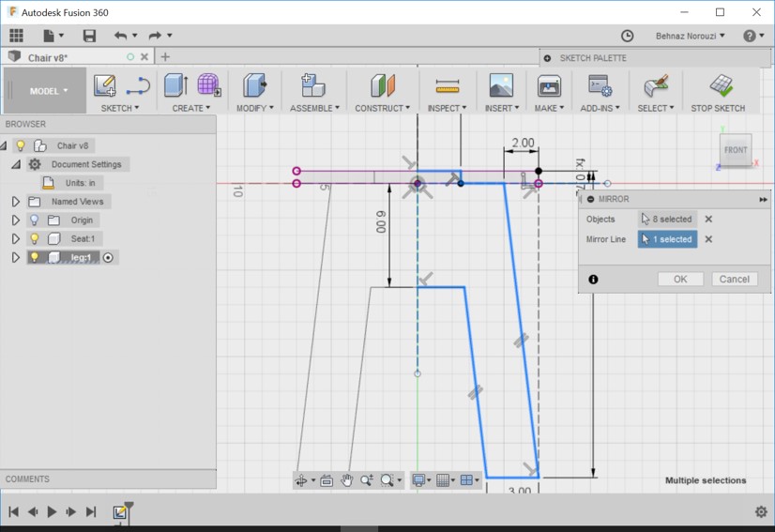Open a new design tab with plus
The width and height of the screenshot is (775, 532).
(x=165, y=57)
